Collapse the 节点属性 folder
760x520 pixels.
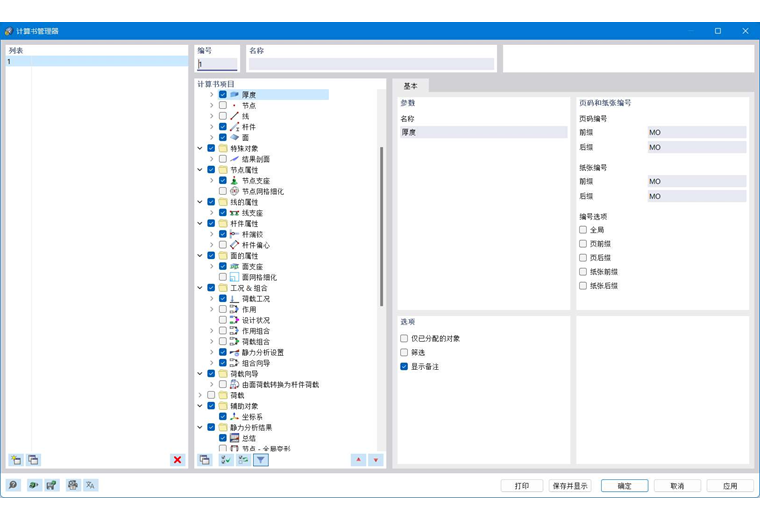[200, 170]
